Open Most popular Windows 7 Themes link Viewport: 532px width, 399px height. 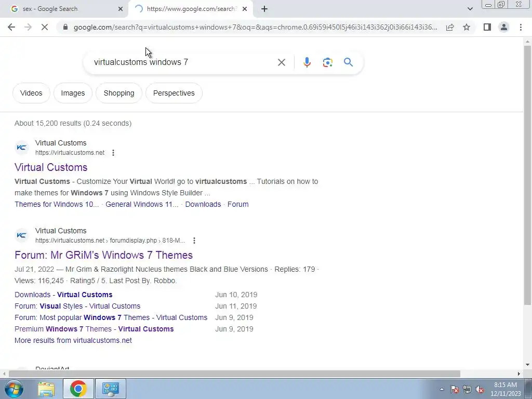click(x=111, y=317)
